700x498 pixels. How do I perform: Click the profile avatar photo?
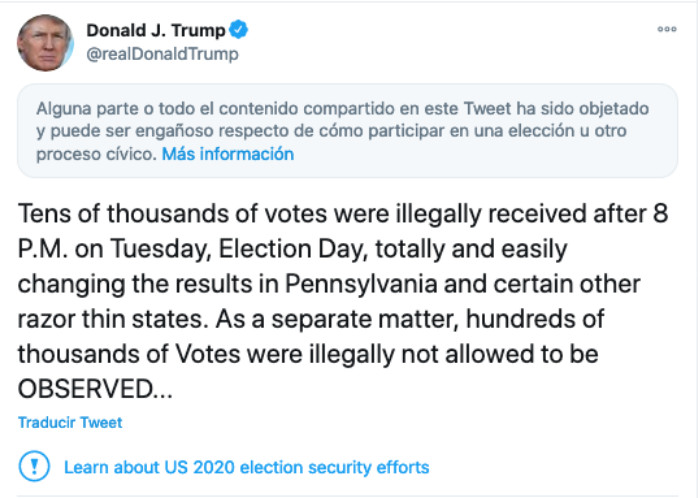pos(42,42)
